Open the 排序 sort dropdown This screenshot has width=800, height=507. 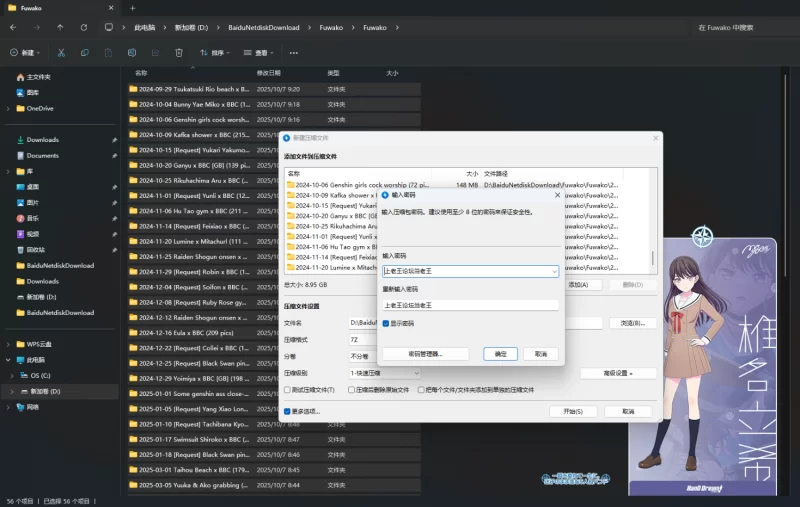(214, 52)
